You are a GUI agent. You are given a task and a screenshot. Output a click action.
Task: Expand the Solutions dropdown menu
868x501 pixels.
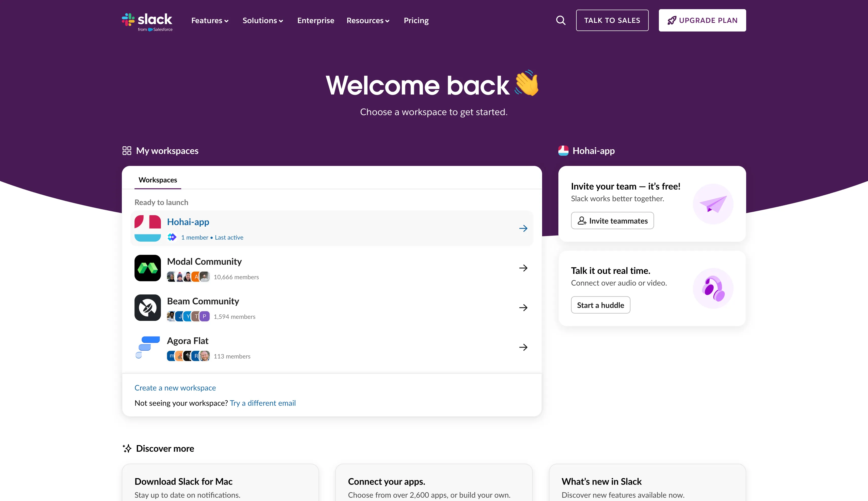(263, 21)
